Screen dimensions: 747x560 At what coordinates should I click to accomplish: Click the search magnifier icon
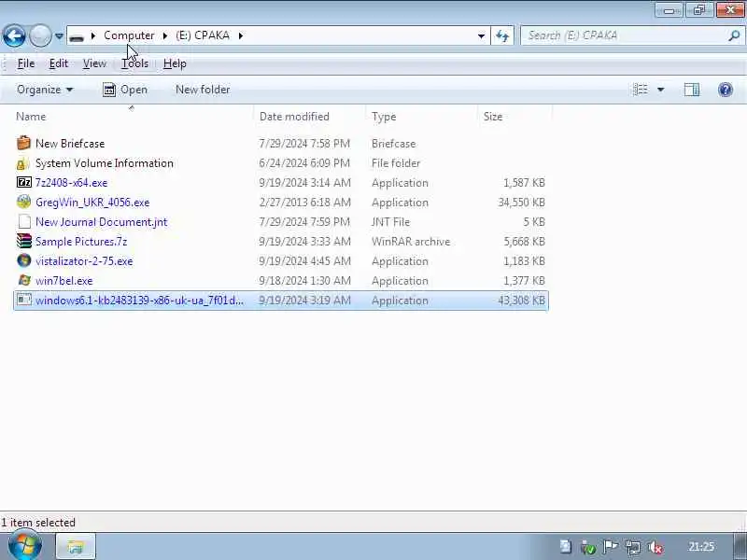pos(734,35)
